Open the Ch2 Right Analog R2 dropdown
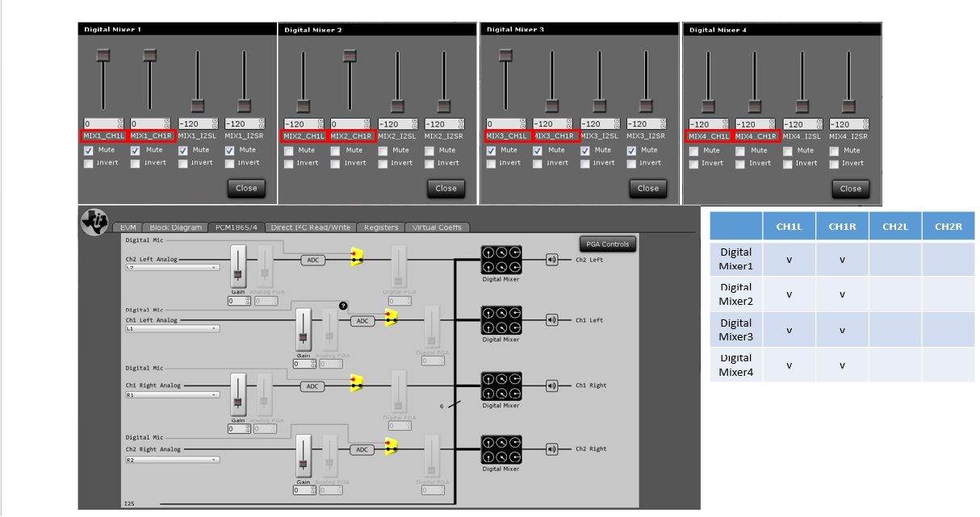The width and height of the screenshot is (980, 517). point(172,460)
